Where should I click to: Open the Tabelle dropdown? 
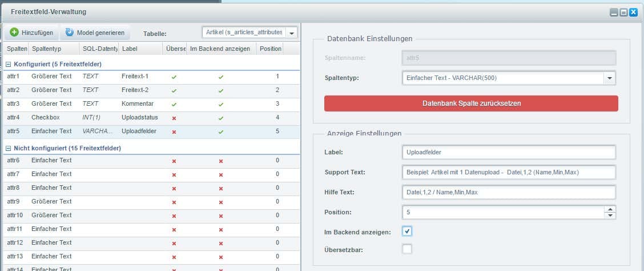292,33
